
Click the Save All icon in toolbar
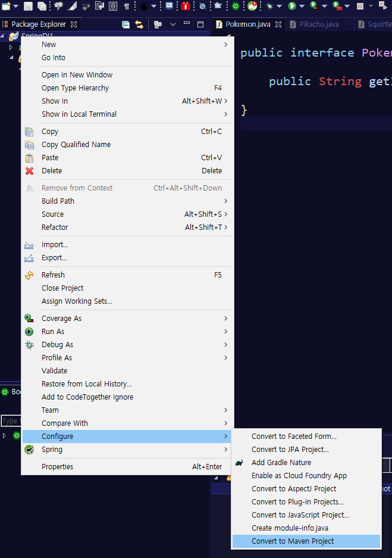[x=42, y=6]
